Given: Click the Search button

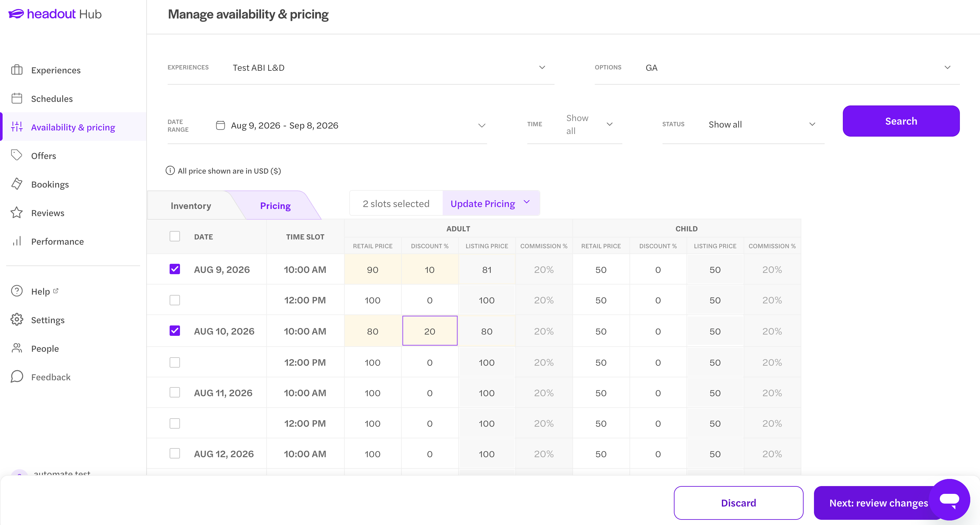Looking at the screenshot, I should point(901,121).
